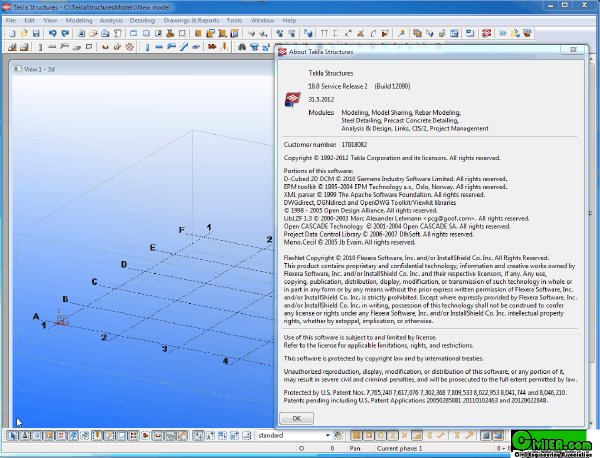Viewport: 600px width, 458px height.
Task: Create a contour plate with blue plate icon
Action: [x=196, y=47]
